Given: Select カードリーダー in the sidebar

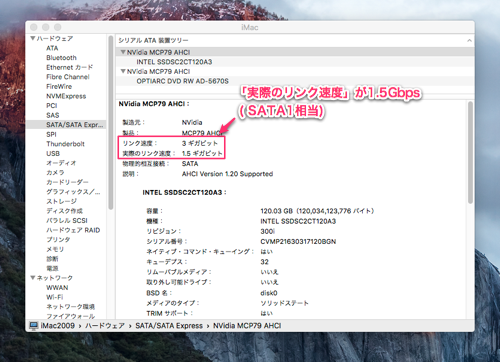Looking at the screenshot, I should pyautogui.click(x=67, y=182).
